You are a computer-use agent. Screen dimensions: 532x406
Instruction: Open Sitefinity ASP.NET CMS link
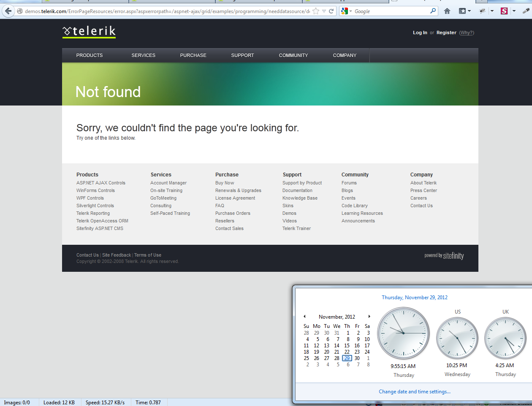(100, 228)
